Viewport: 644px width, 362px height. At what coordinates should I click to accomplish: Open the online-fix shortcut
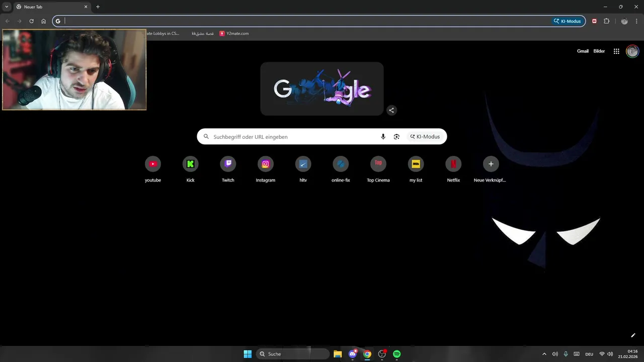(x=341, y=169)
